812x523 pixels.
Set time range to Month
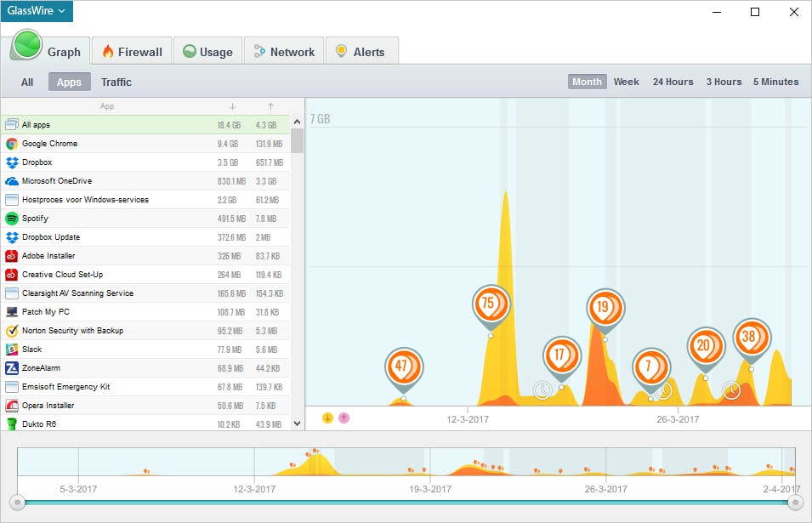pyautogui.click(x=587, y=82)
